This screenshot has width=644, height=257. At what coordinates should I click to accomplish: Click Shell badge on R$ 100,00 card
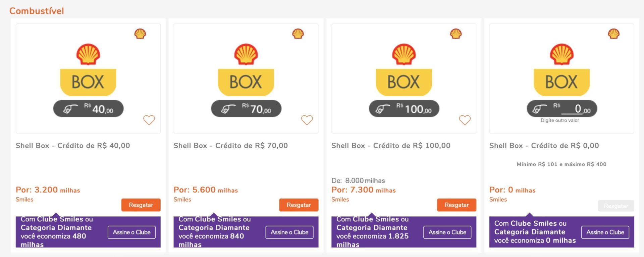tap(456, 34)
